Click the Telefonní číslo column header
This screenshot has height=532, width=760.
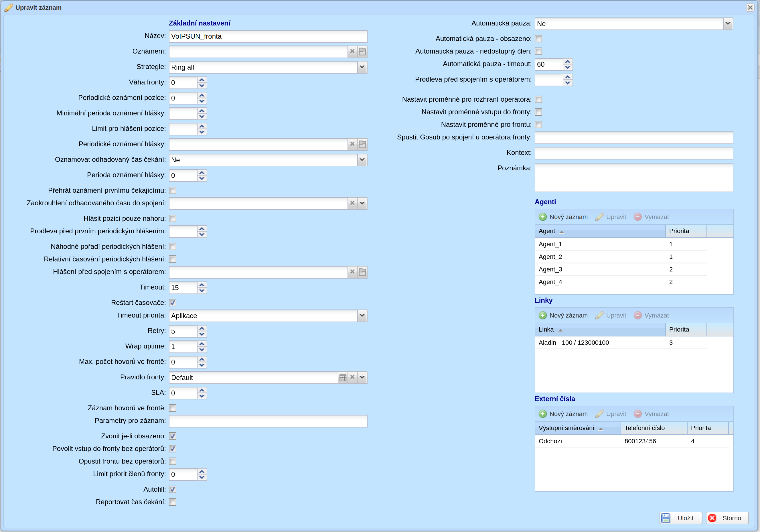[x=654, y=428]
